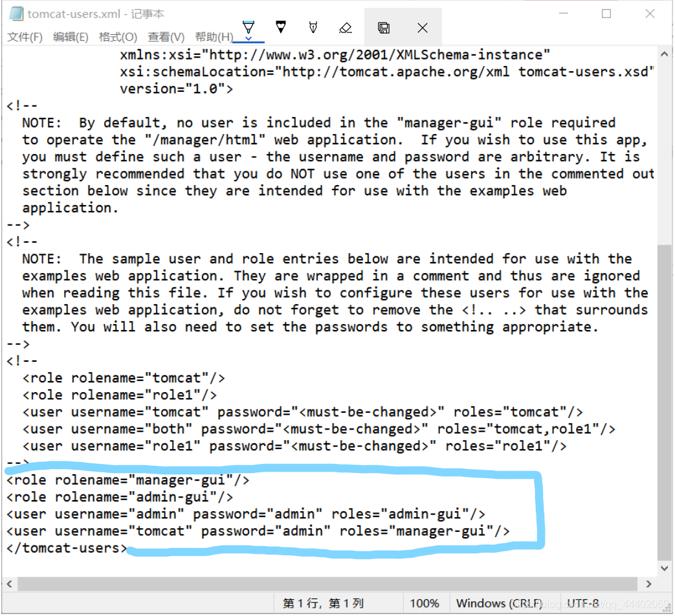Click the role rolename="role1" line
This screenshot has width=675, height=616.
coord(120,395)
